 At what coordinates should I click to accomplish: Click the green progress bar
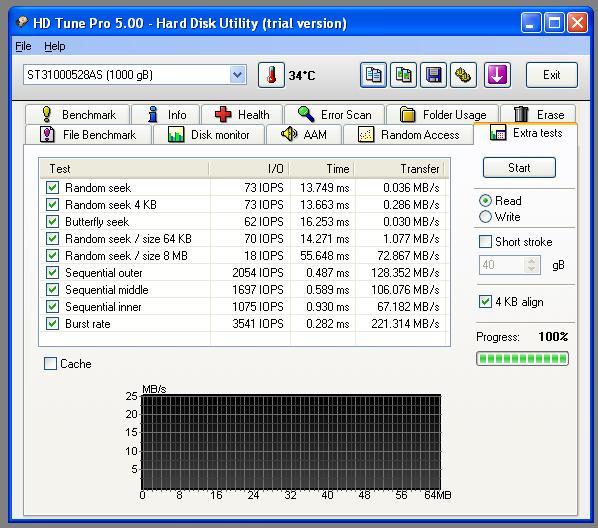pyautogui.click(x=522, y=359)
